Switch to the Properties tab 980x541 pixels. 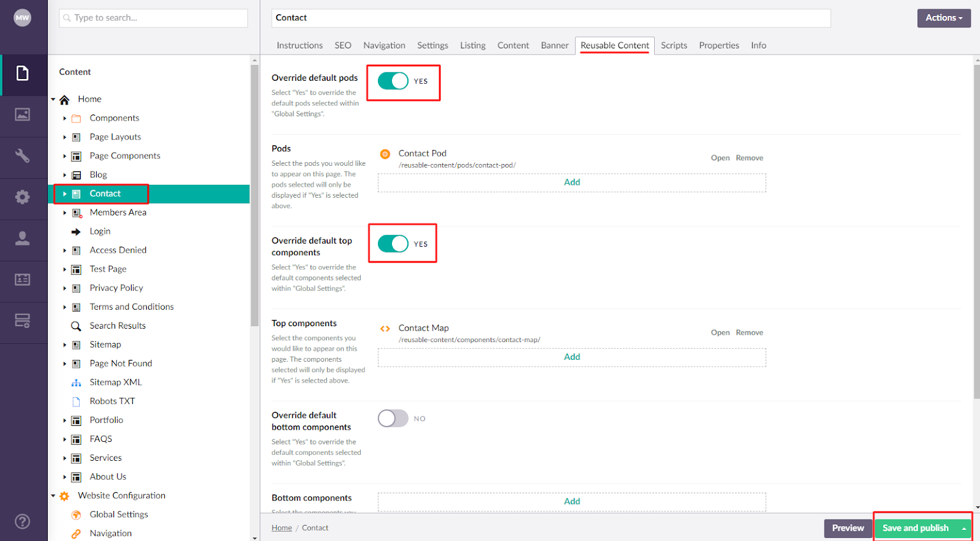point(719,45)
